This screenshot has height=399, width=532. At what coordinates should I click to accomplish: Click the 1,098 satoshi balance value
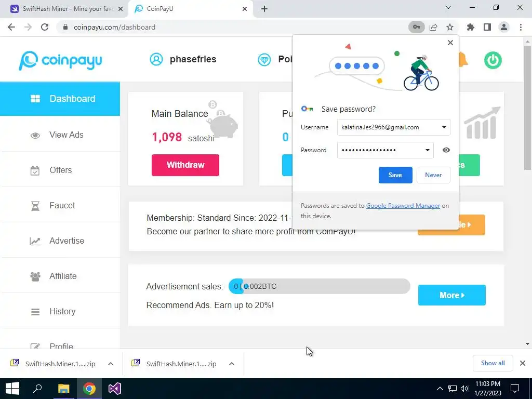click(x=167, y=137)
